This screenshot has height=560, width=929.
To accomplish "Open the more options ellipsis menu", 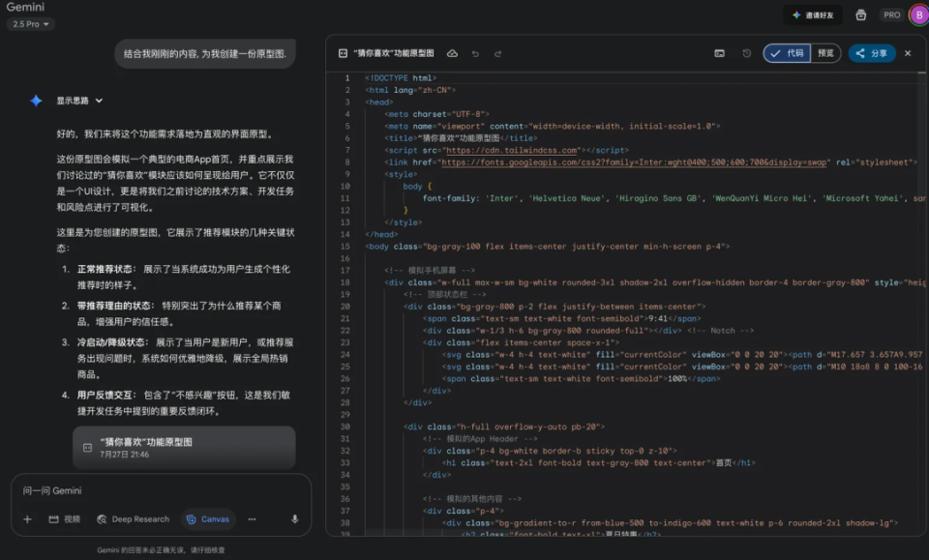I will [252, 519].
